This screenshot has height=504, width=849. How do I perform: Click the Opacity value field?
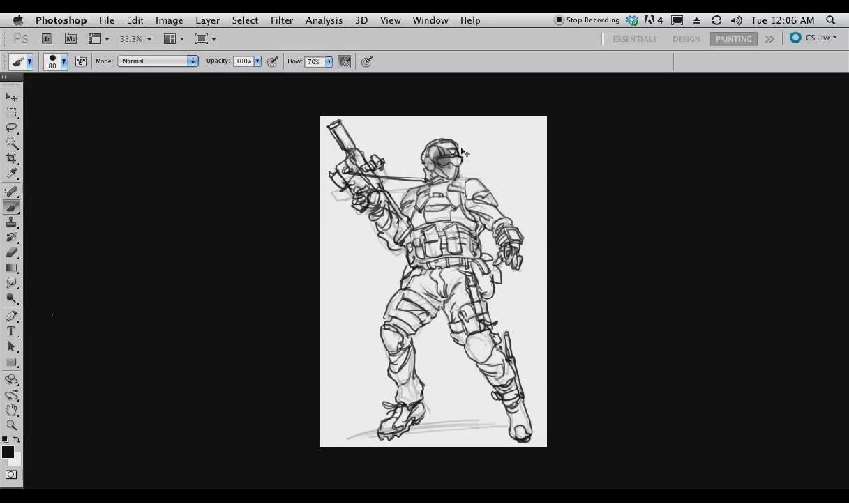coord(243,61)
